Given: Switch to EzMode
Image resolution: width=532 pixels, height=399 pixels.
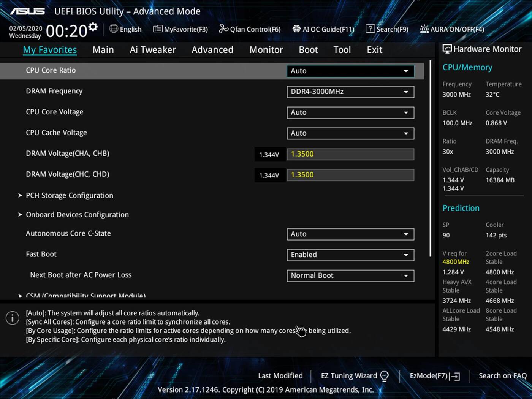Looking at the screenshot, I should [434, 375].
